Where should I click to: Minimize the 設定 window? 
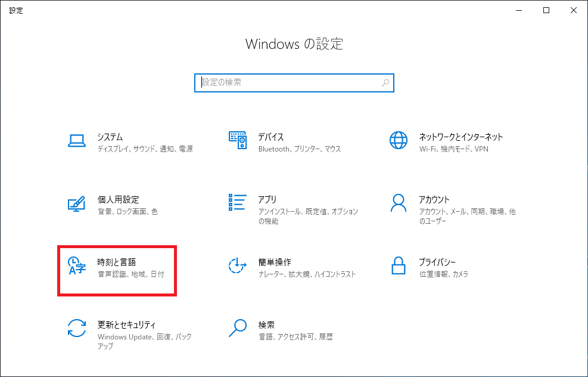click(519, 11)
